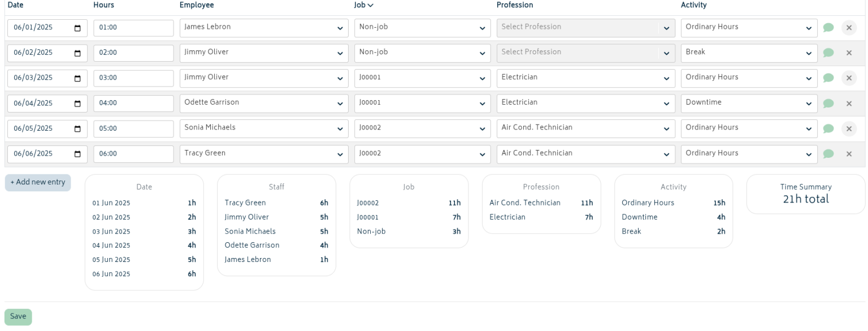Screen dimensions: 868x331
Task: Open the Job column header sort menu
Action: click(364, 5)
